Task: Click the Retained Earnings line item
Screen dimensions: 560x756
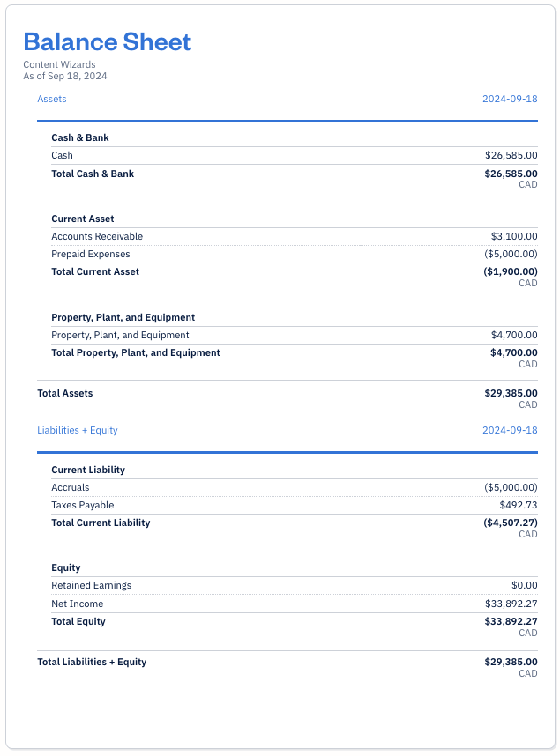Action: 91,585
